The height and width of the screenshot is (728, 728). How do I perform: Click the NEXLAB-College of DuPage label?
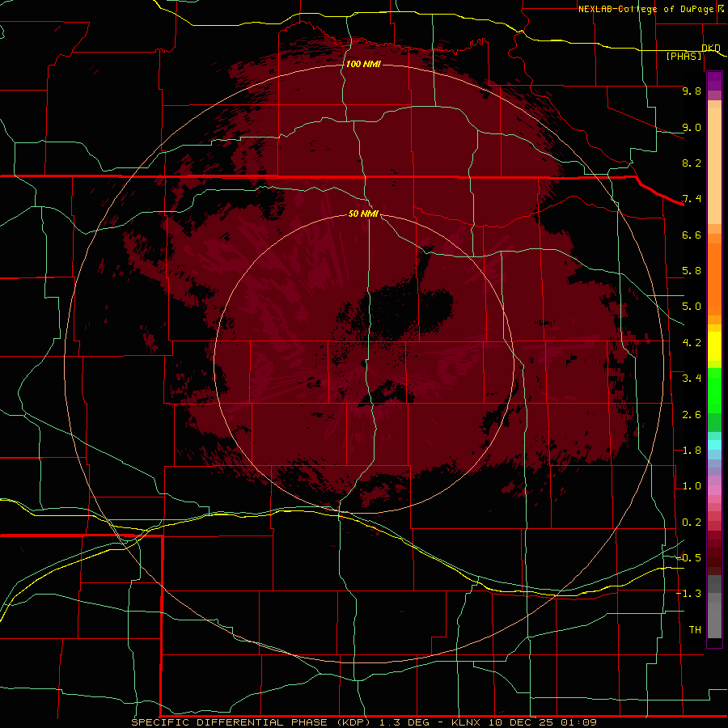[x=648, y=9]
